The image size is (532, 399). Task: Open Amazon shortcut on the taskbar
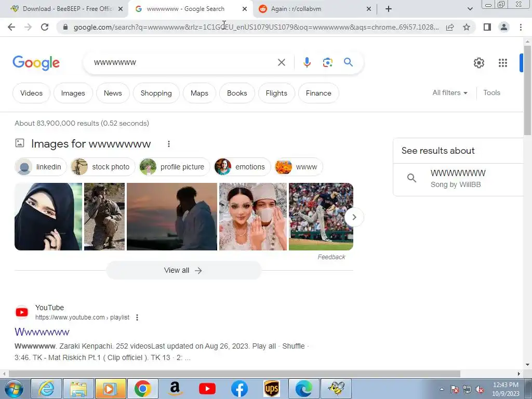[x=175, y=389]
